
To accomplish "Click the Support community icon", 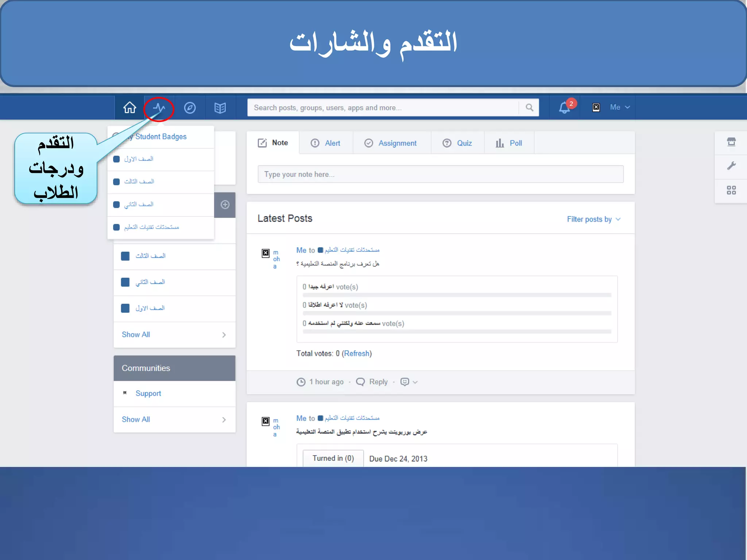I will pyautogui.click(x=125, y=393).
